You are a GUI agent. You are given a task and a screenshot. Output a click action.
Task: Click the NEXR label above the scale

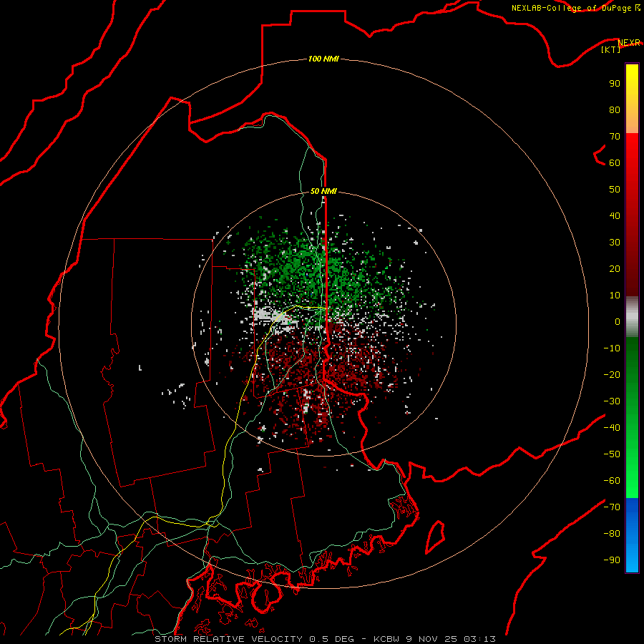click(x=628, y=43)
